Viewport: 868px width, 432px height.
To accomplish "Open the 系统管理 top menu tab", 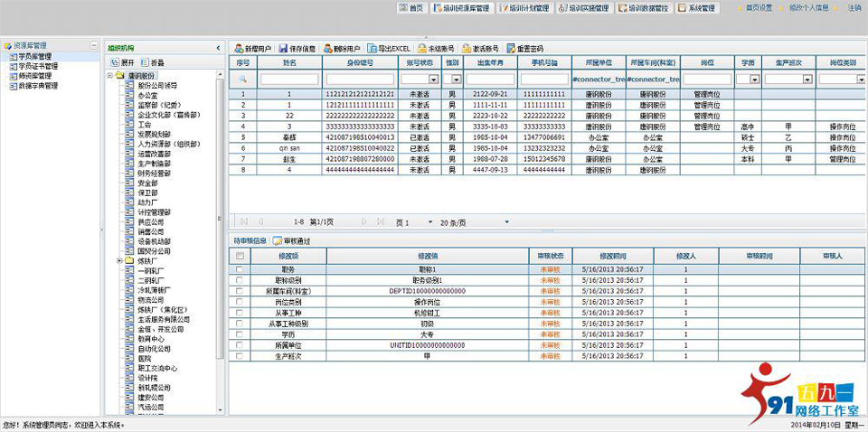I will click(x=696, y=8).
